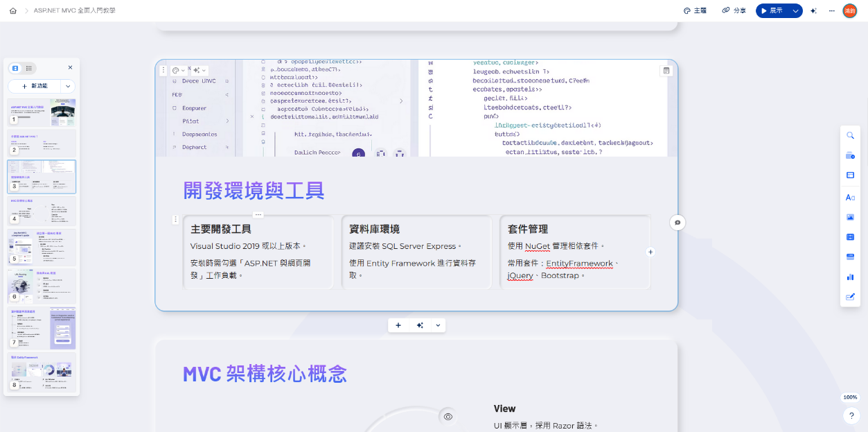Viewport: 868px width, 432px height.
Task: Switch sidebar to filmstrip thumbnail view
Action: click(15, 68)
